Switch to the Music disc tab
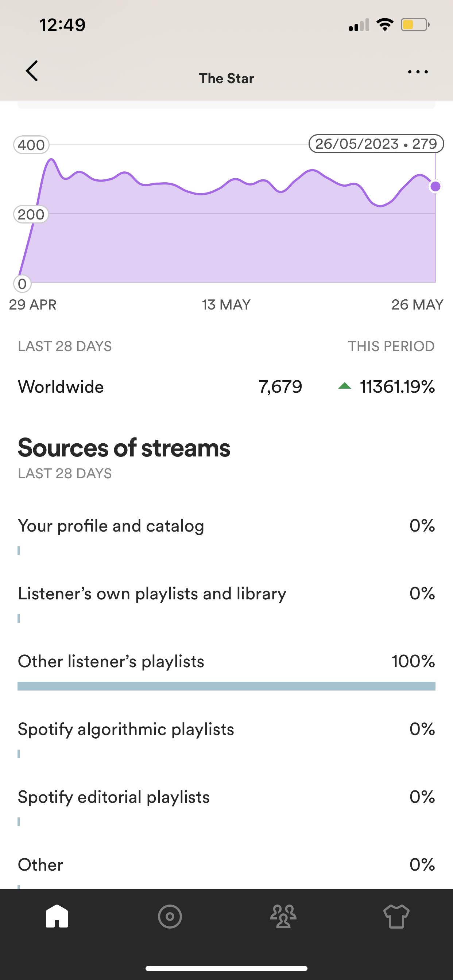The width and height of the screenshot is (453, 980). pyautogui.click(x=170, y=917)
